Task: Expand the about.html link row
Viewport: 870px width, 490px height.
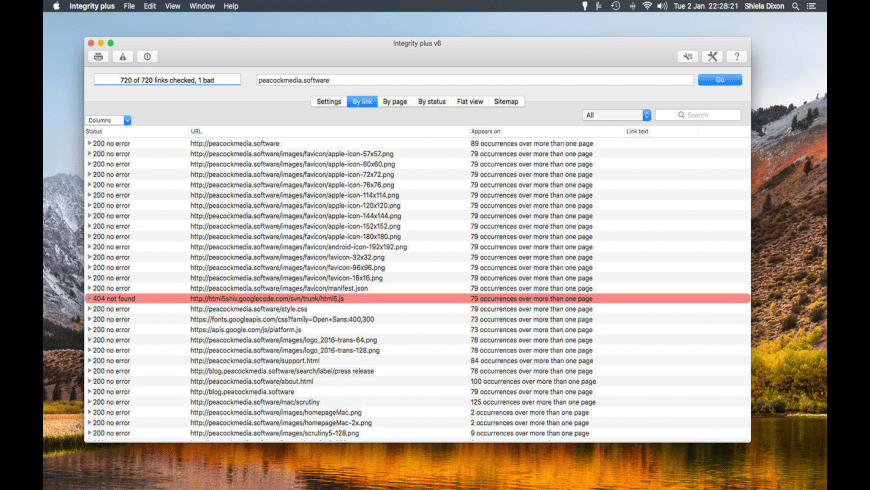Action: coord(89,381)
